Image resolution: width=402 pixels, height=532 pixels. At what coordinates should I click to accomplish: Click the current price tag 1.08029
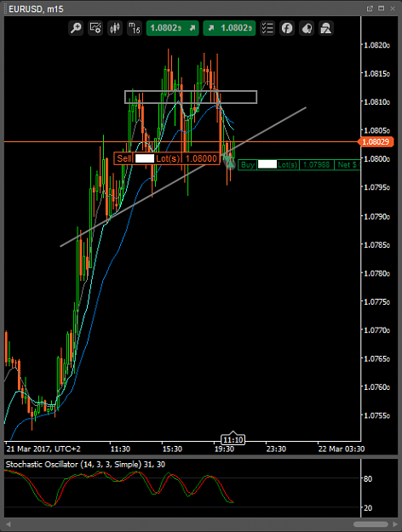(376, 142)
